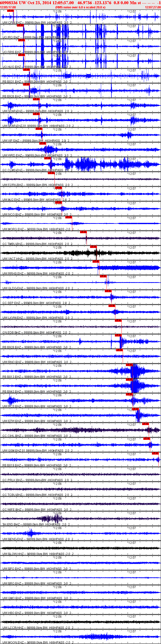Click the red pick marker on UW WRD trace

point(42,143)
